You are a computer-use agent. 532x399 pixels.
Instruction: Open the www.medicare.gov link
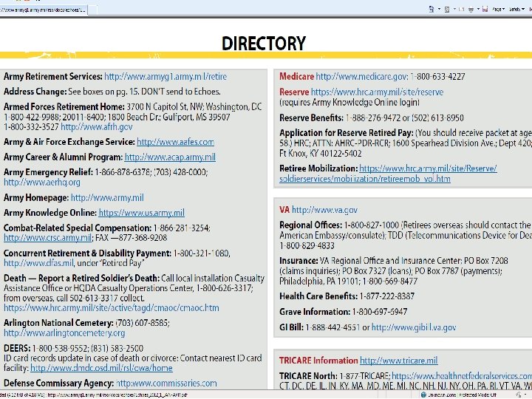coord(361,76)
